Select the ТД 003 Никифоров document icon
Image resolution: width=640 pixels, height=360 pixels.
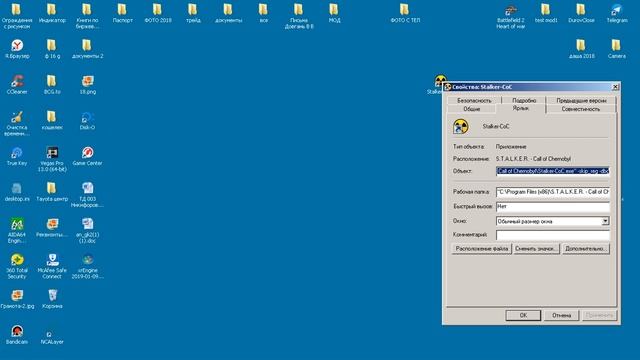[87, 195]
